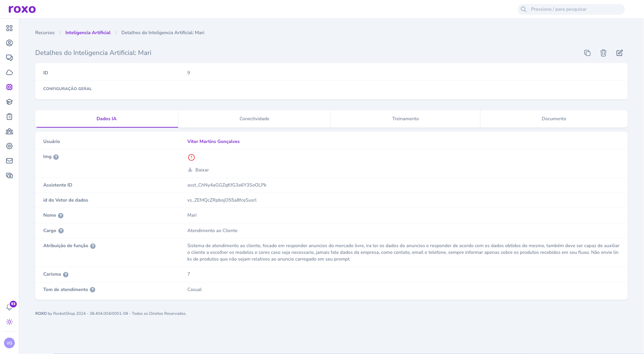
Task: Click the help icon next to Img
Action: click(x=56, y=157)
